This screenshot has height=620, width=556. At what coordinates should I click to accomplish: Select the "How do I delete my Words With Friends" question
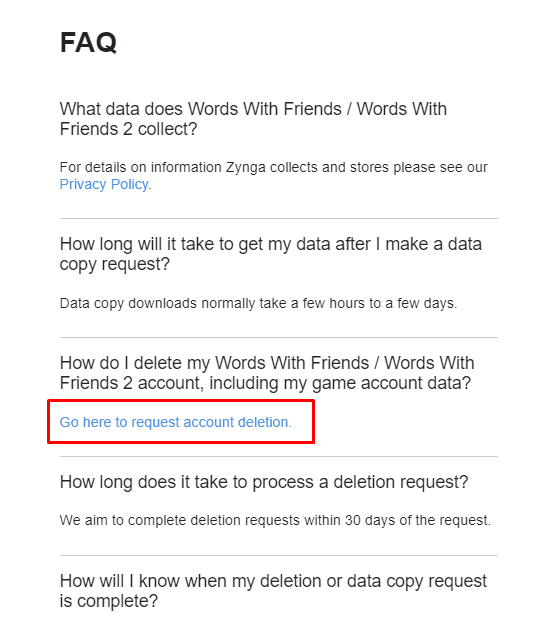pyautogui.click(x=267, y=373)
